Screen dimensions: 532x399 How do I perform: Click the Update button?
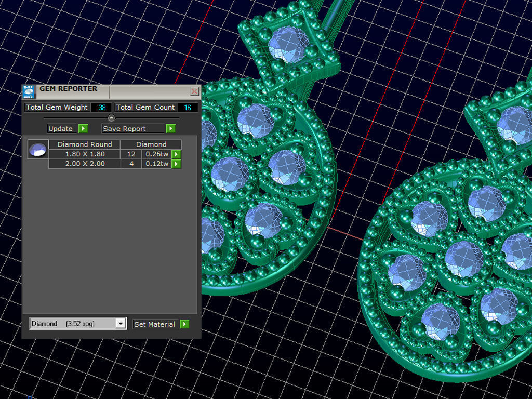pos(63,129)
